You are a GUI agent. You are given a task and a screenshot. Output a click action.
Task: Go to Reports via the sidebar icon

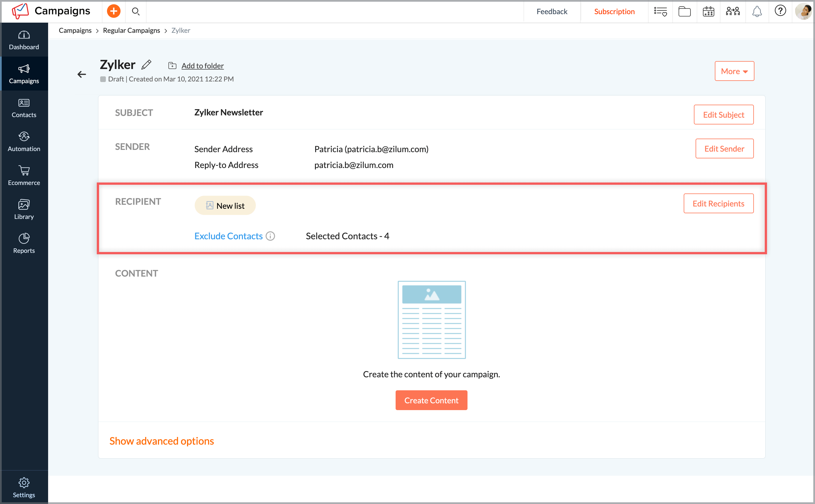pyautogui.click(x=24, y=243)
